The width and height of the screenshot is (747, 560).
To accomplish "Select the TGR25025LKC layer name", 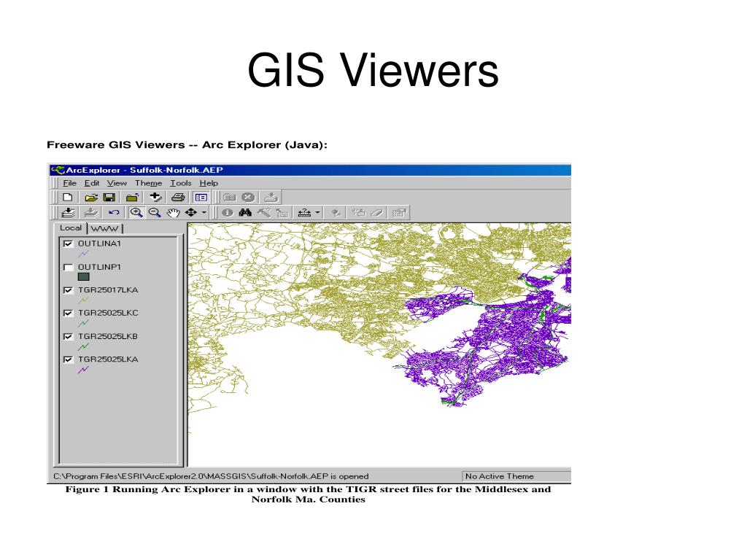I will tap(108, 313).
